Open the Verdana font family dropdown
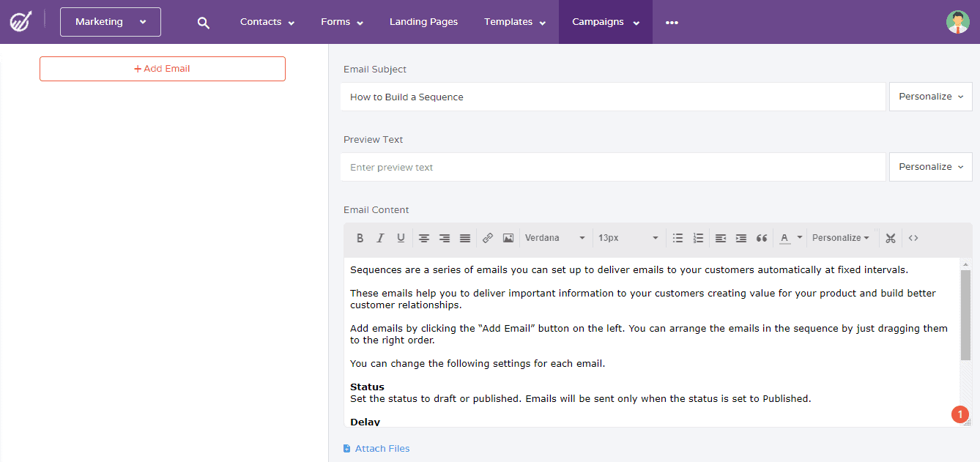 click(555, 237)
